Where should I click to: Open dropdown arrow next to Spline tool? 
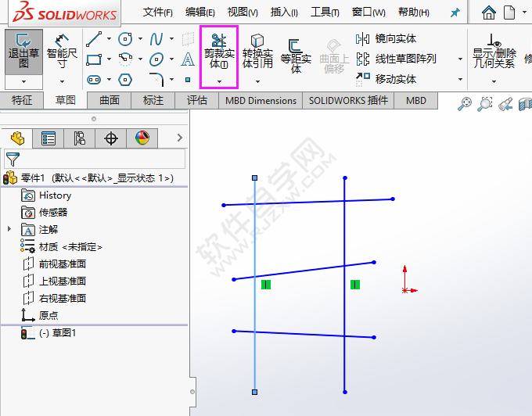[171, 39]
